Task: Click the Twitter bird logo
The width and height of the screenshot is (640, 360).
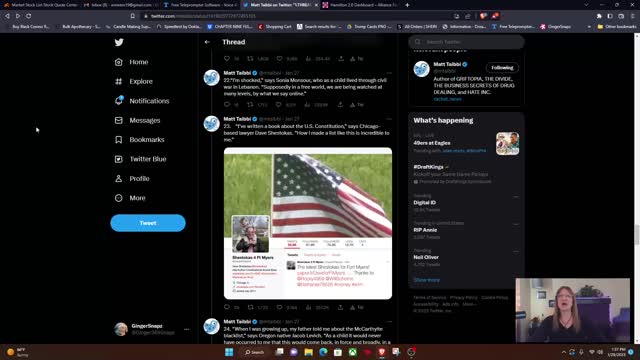Action: coord(119,42)
